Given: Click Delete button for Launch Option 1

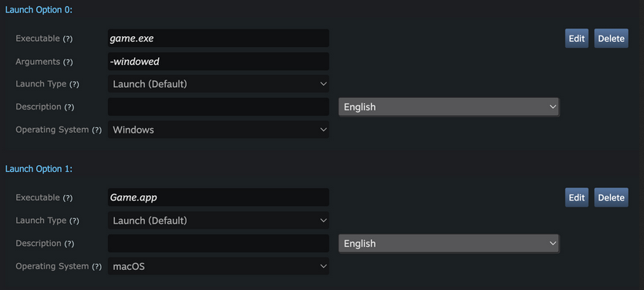Looking at the screenshot, I should tap(611, 197).
